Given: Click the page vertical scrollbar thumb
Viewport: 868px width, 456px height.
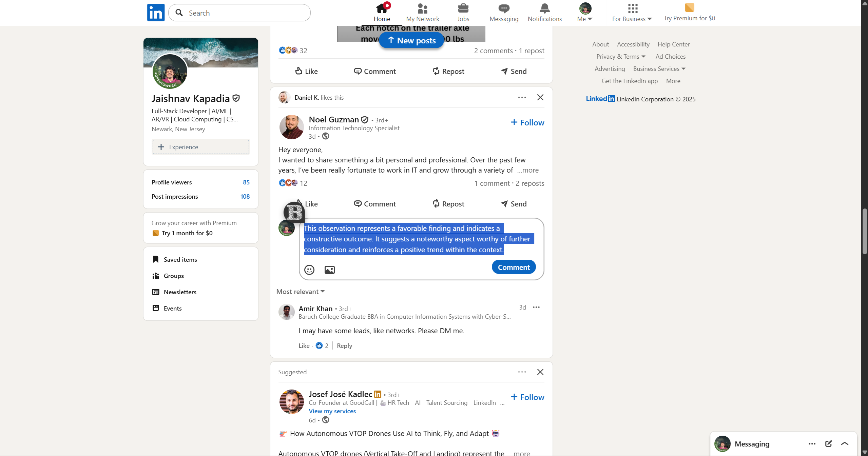Looking at the screenshot, I should 864,232.
